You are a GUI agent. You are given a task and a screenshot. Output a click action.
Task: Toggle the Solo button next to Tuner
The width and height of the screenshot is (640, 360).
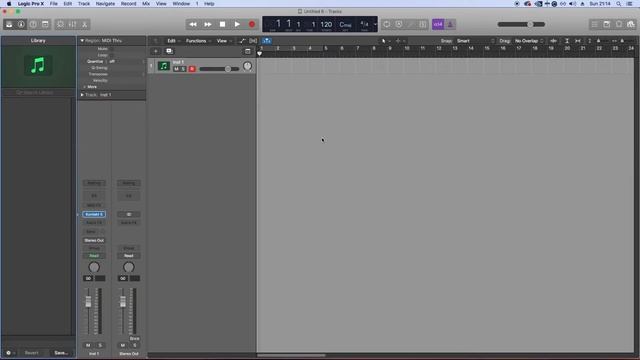423,24
